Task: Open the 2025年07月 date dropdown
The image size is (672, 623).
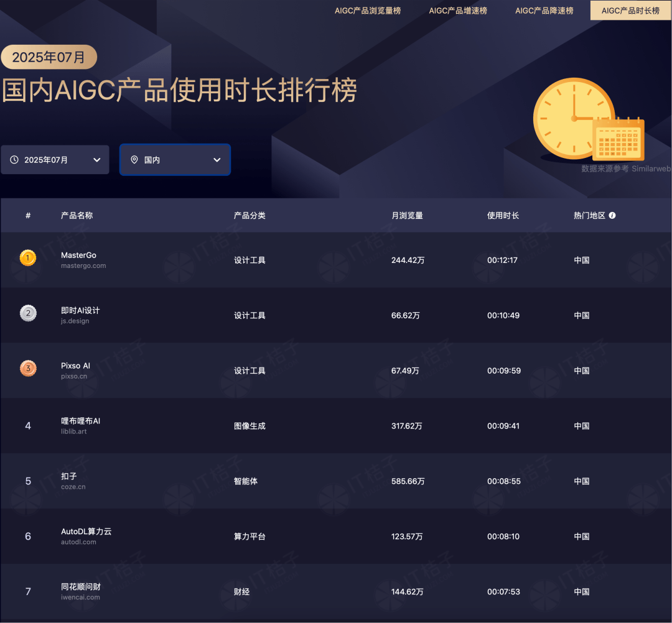Action: tap(55, 160)
